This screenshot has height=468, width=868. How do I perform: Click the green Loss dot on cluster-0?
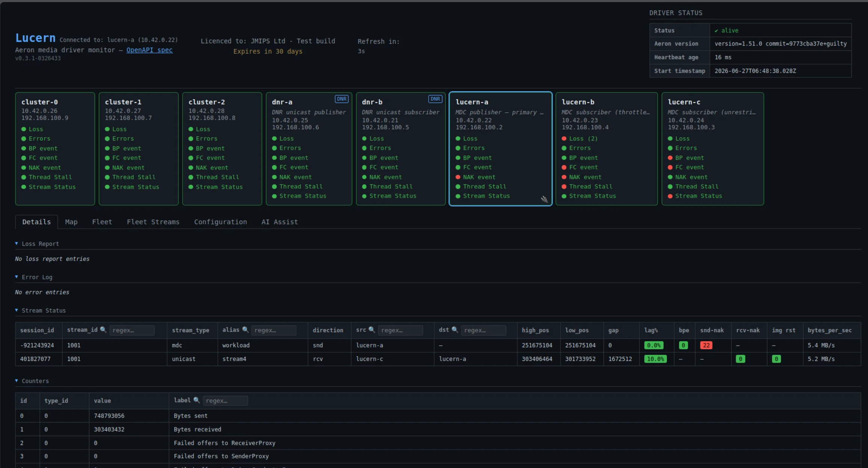(24, 129)
